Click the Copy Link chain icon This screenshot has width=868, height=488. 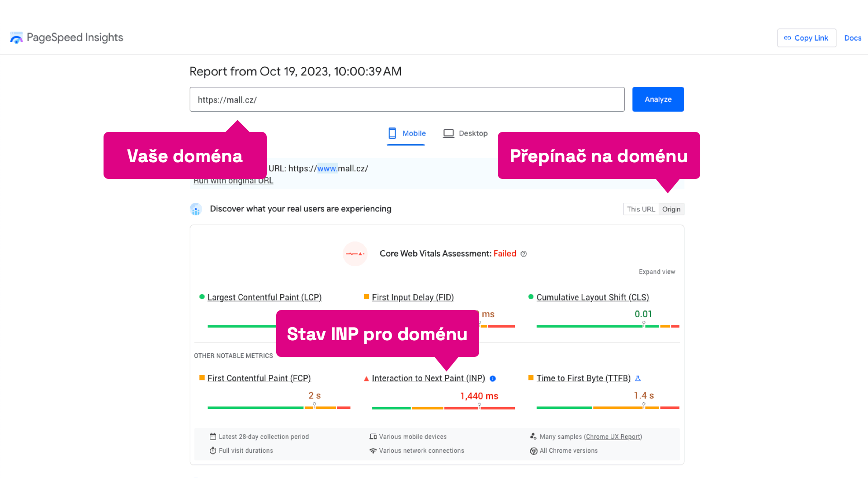pos(787,38)
